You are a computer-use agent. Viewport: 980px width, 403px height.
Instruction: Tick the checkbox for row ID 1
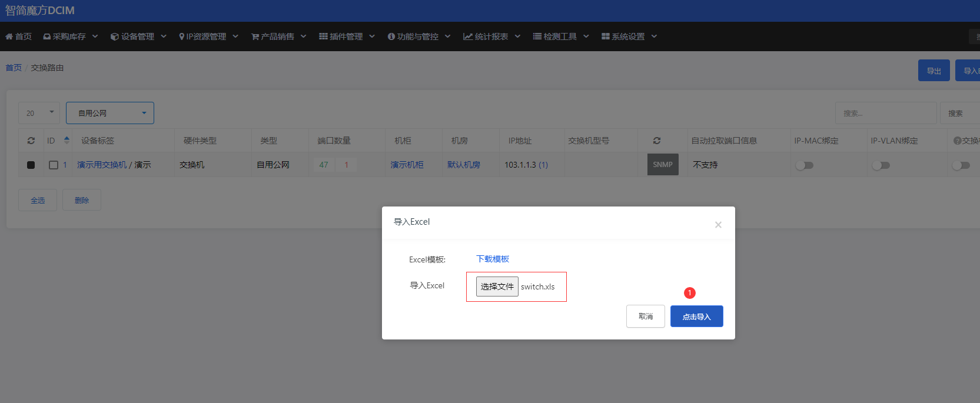[54, 165]
